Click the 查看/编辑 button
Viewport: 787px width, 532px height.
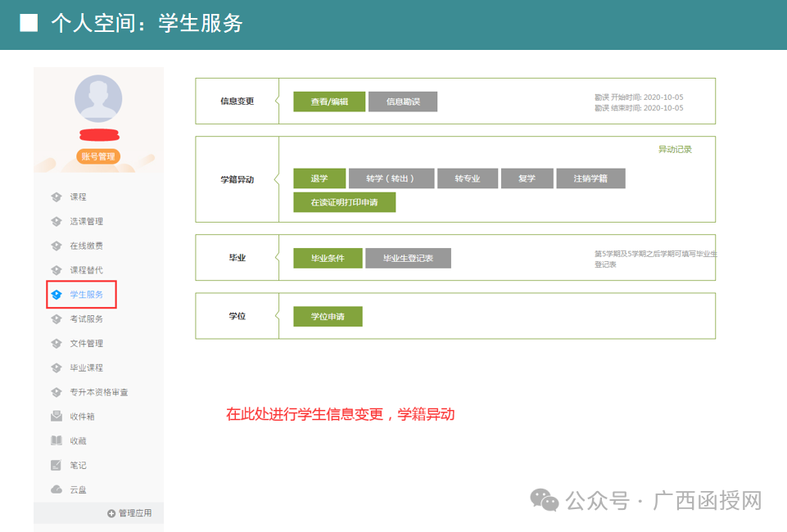tap(328, 101)
